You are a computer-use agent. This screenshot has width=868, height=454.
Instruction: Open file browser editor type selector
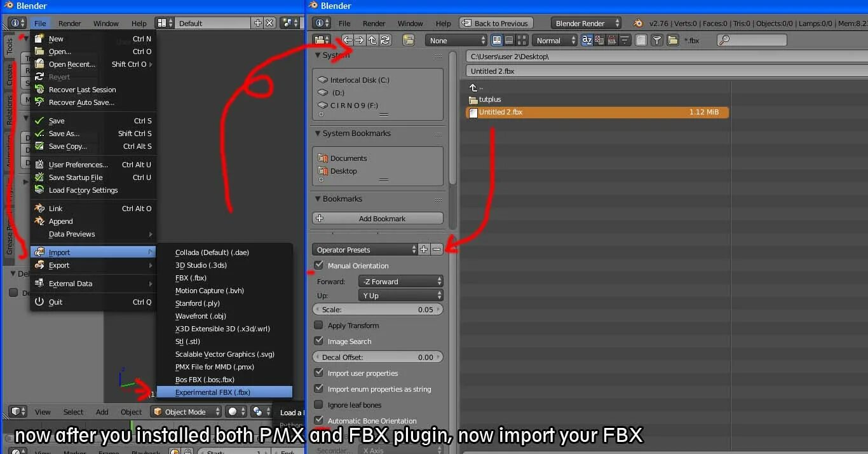322,40
